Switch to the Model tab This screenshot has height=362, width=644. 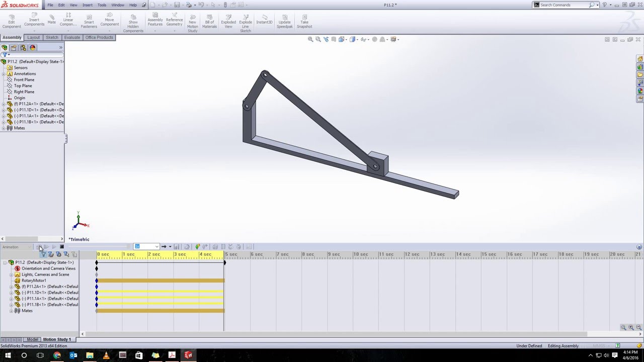(x=32, y=339)
